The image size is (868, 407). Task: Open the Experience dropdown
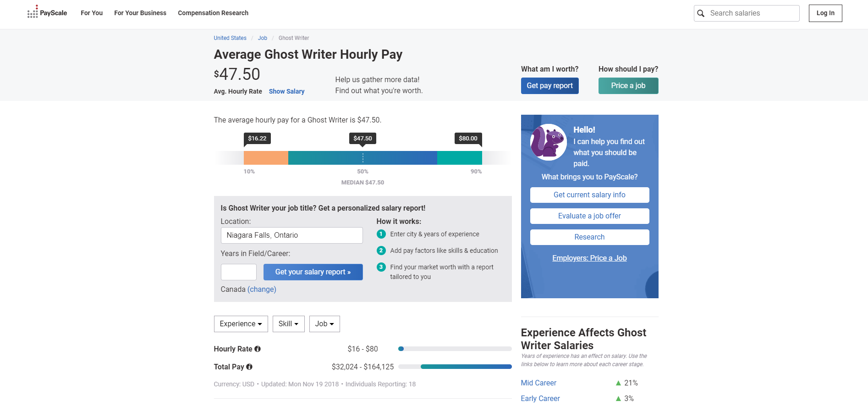click(x=241, y=324)
